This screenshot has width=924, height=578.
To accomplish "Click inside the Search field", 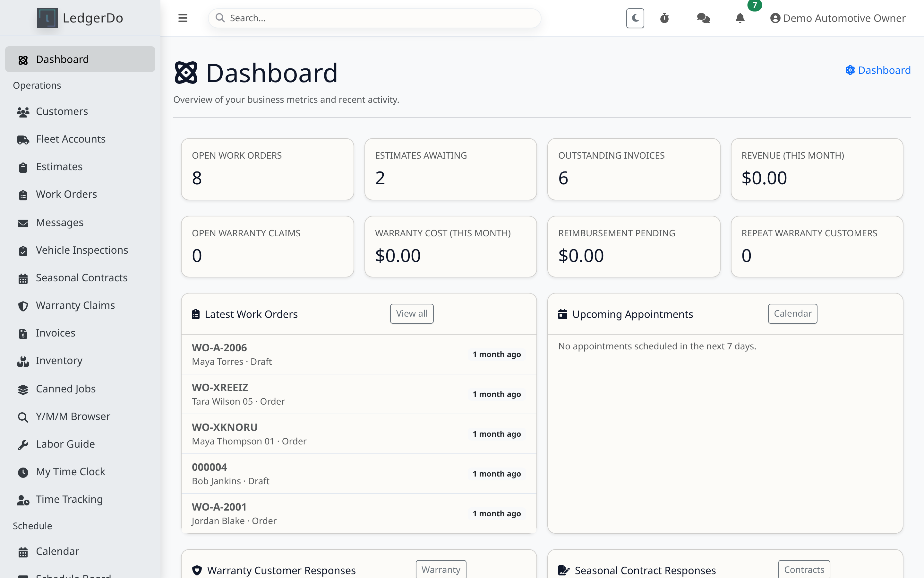I will [x=374, y=18].
